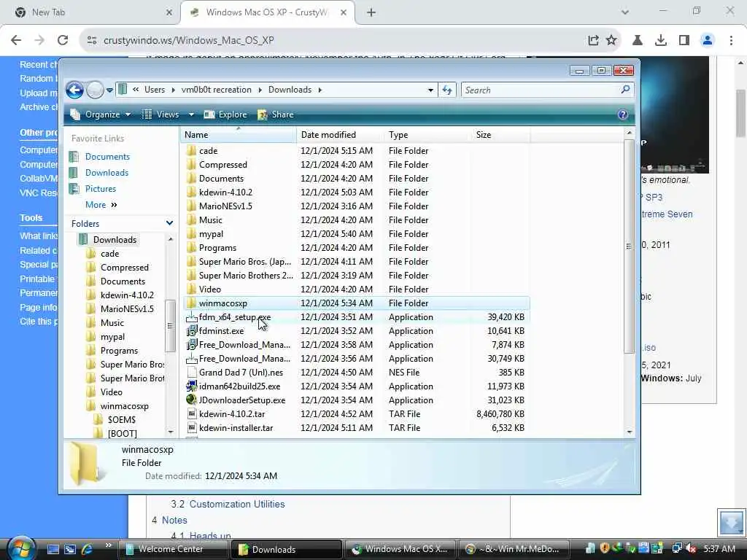747x560 pixels.
Task: Open the Views menu button
Action: [160, 114]
